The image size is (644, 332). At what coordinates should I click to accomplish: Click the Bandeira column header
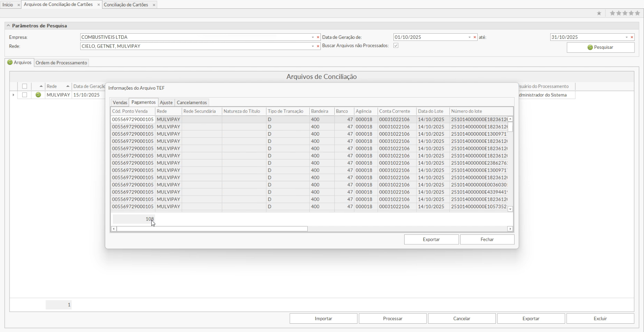(322, 111)
